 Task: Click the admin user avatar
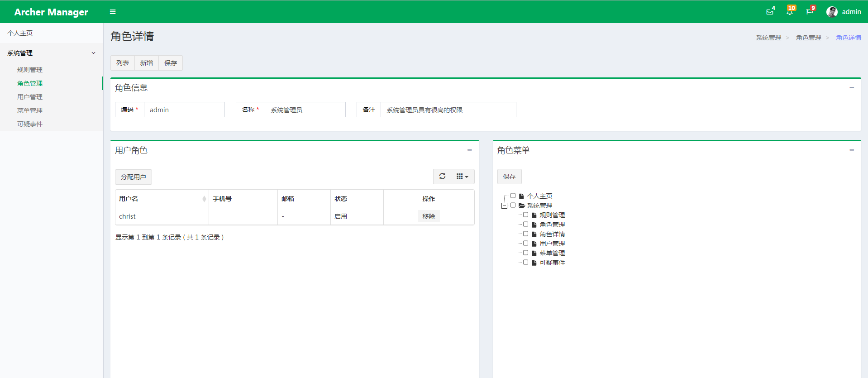pos(832,12)
